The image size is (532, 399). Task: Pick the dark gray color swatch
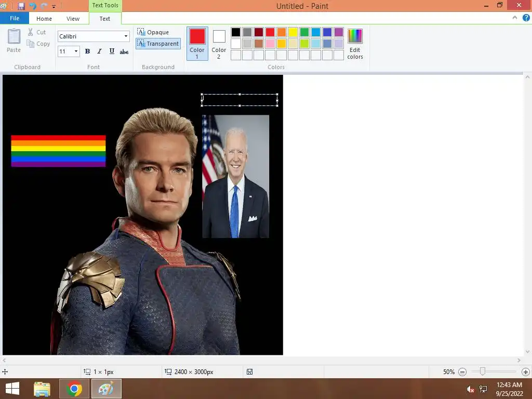[247, 32]
